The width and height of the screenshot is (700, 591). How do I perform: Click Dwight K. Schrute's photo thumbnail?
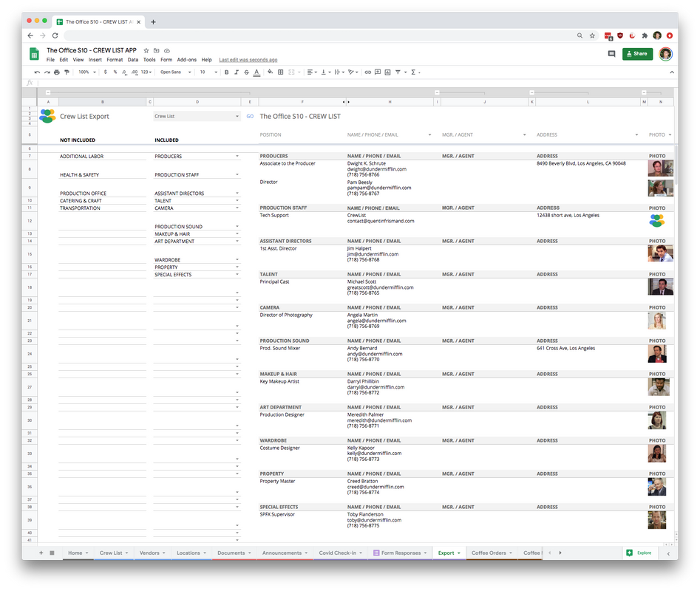[660, 168]
